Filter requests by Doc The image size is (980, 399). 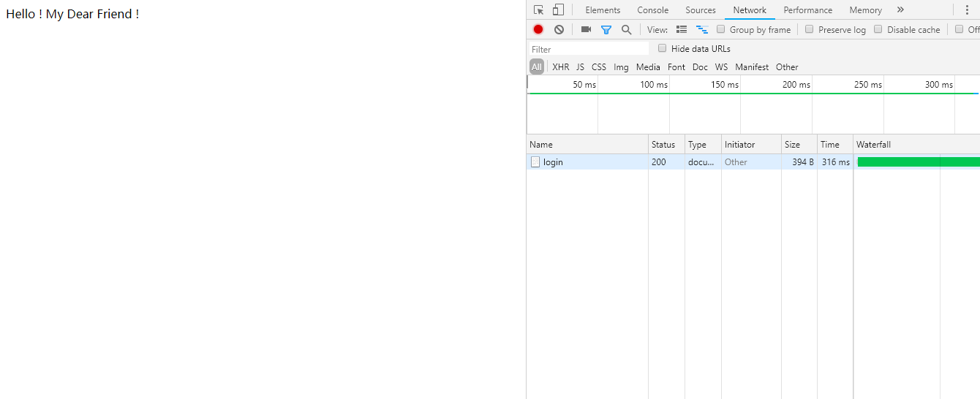click(700, 67)
